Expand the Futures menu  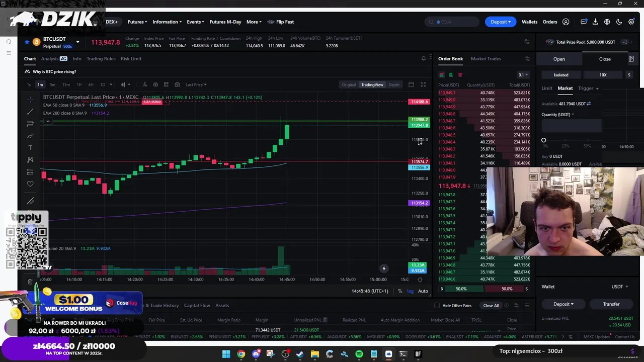(x=137, y=22)
